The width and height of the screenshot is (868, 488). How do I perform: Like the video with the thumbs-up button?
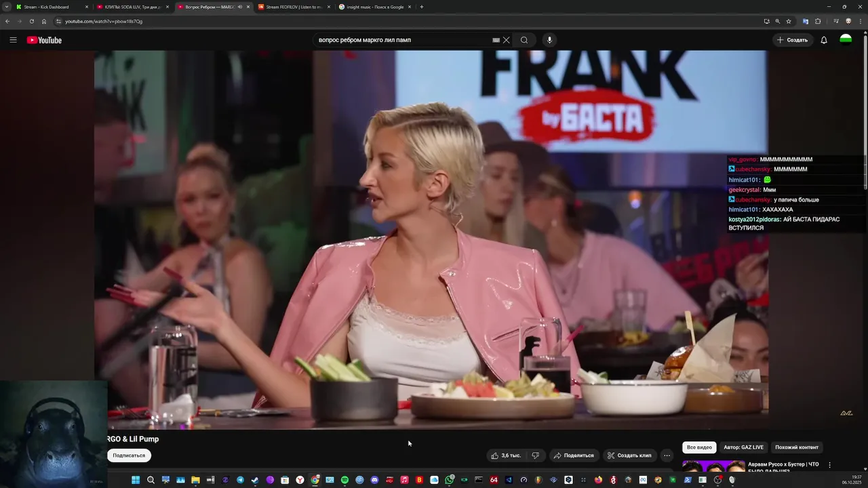[x=506, y=455]
